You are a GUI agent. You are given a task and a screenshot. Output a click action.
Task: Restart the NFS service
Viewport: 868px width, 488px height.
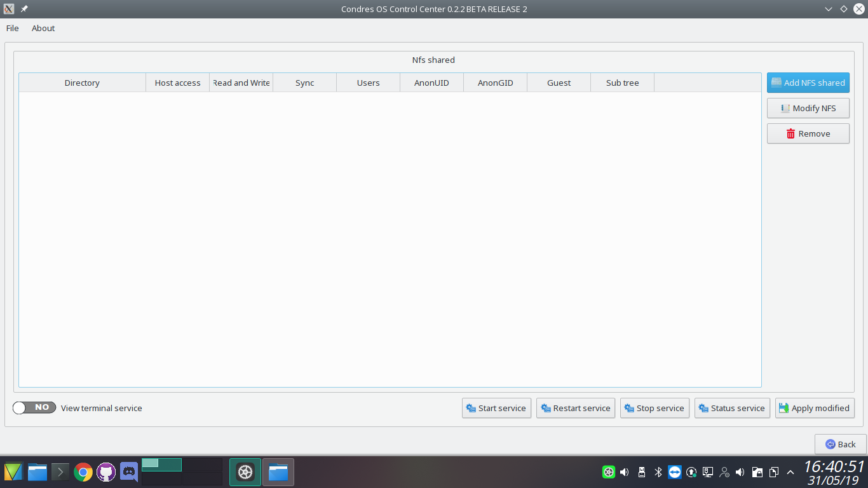tap(575, 408)
